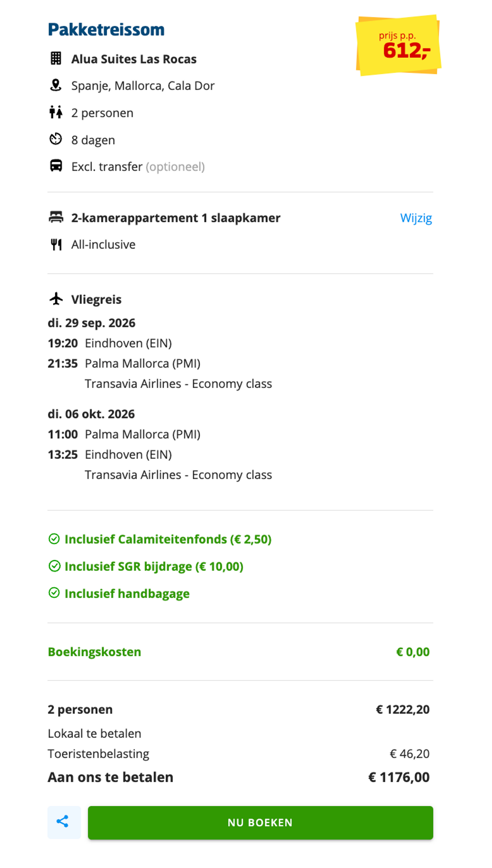
Task: Click the cutlery icon next to All-inclusive
Action: click(x=56, y=244)
